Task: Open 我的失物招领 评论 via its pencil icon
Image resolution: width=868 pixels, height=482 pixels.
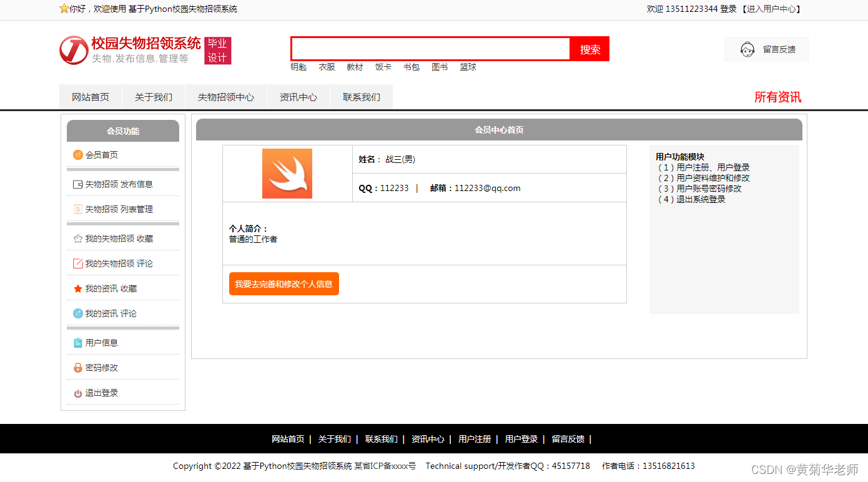Action: tap(78, 263)
